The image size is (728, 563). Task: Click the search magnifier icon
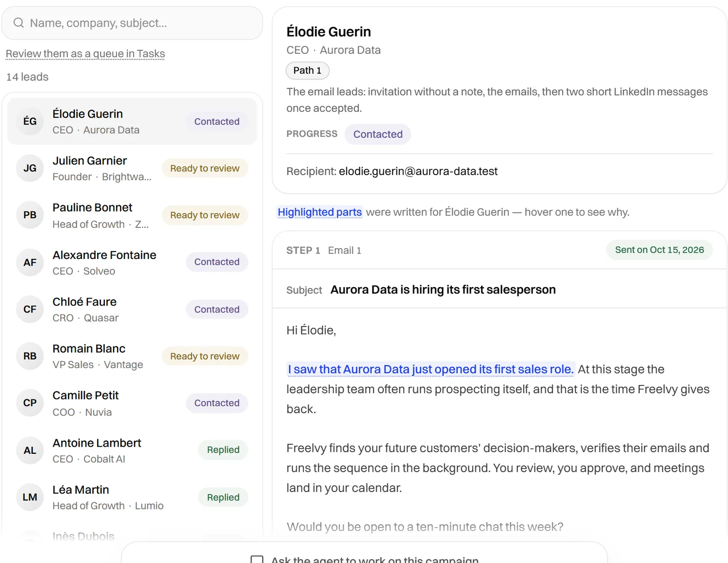pos(18,23)
